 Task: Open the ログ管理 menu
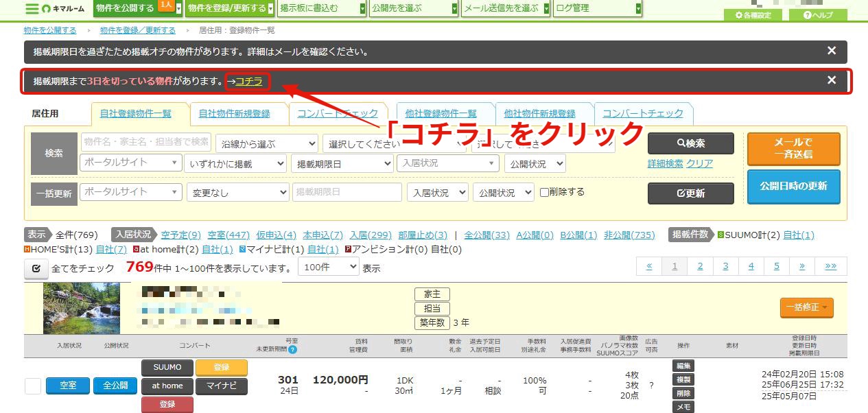tap(598, 9)
